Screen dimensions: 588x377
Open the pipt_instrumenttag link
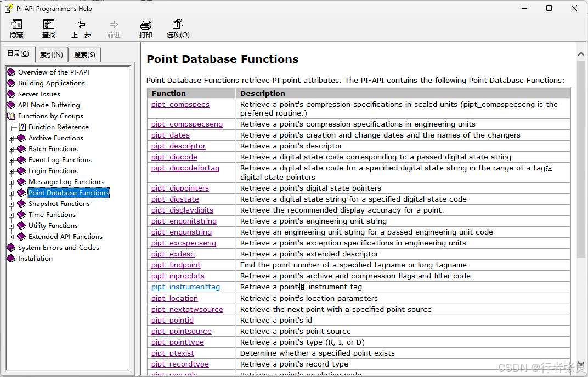pos(185,287)
